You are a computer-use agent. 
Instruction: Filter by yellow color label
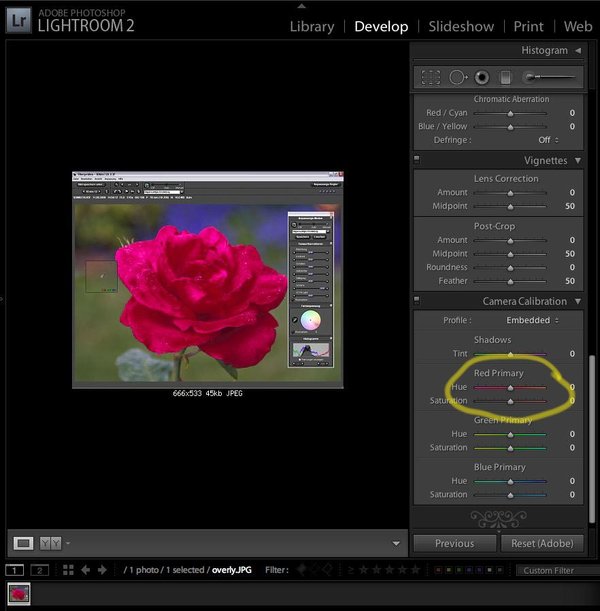pyautogui.click(x=448, y=570)
